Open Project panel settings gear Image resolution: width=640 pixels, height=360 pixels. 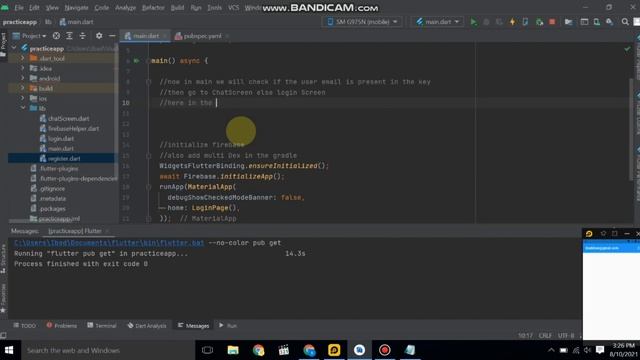[99, 36]
